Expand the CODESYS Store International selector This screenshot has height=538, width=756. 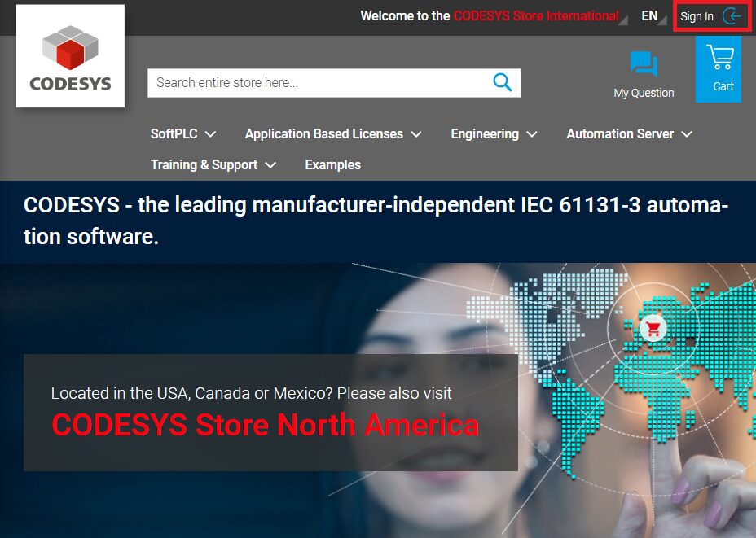[x=536, y=16]
